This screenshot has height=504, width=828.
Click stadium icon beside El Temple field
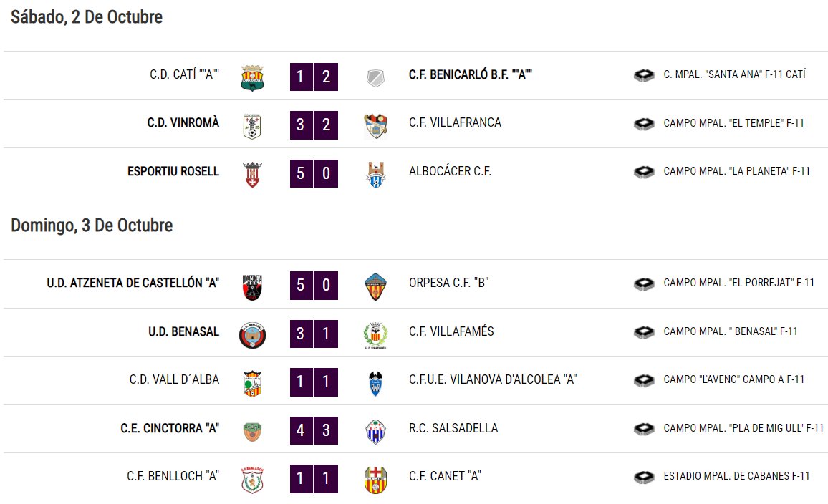pos(644,123)
